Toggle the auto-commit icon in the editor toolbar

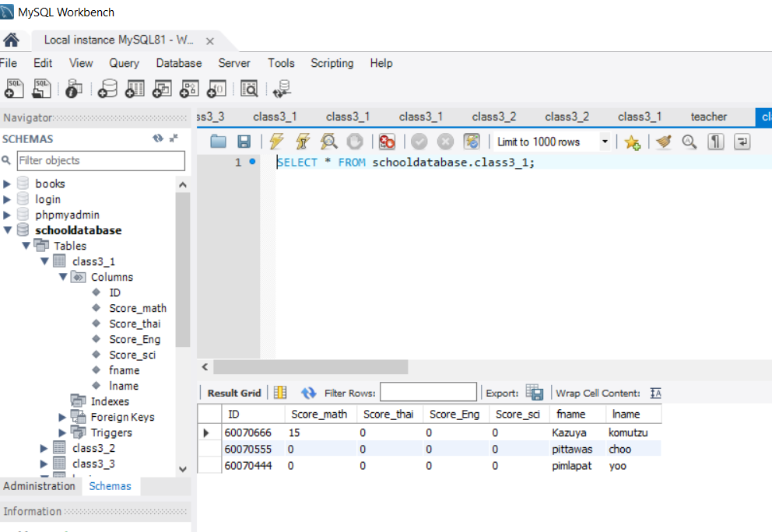(469, 142)
